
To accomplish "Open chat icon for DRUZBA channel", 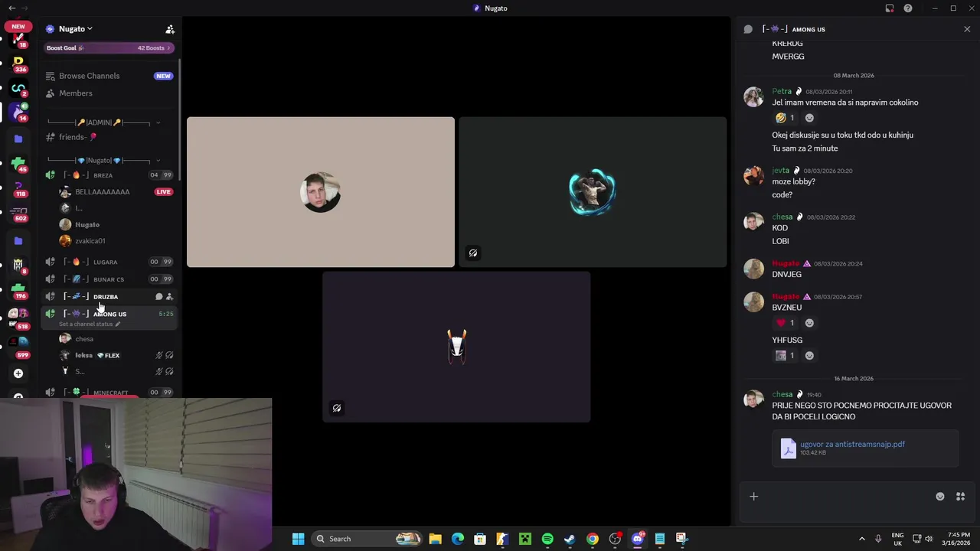I will coord(159,297).
